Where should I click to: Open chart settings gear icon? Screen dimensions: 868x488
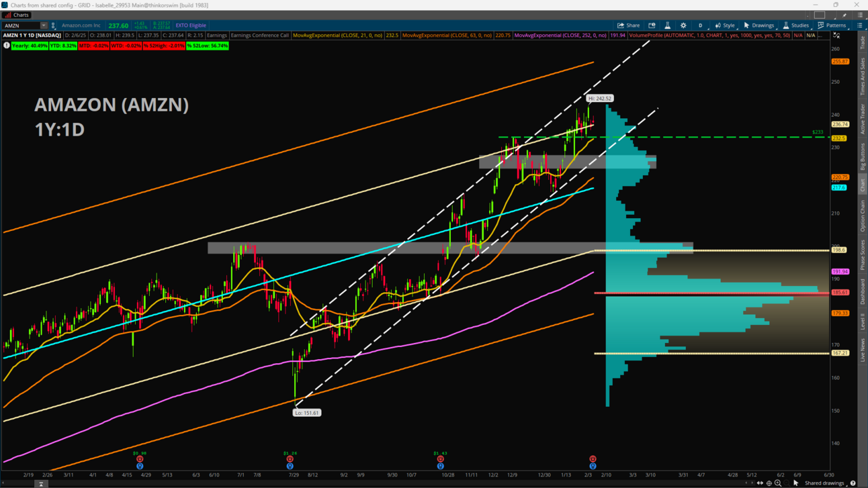[x=683, y=26]
